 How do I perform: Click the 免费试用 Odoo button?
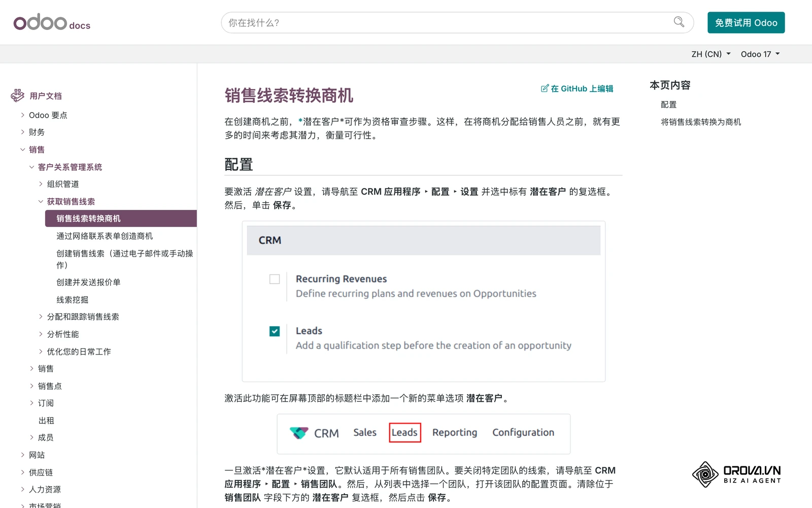[746, 23]
